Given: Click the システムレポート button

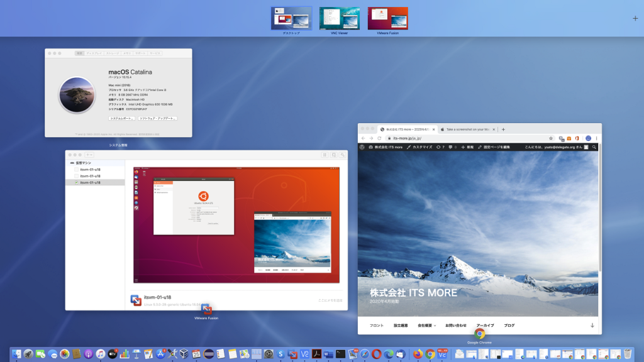Looking at the screenshot, I should coord(121,118).
